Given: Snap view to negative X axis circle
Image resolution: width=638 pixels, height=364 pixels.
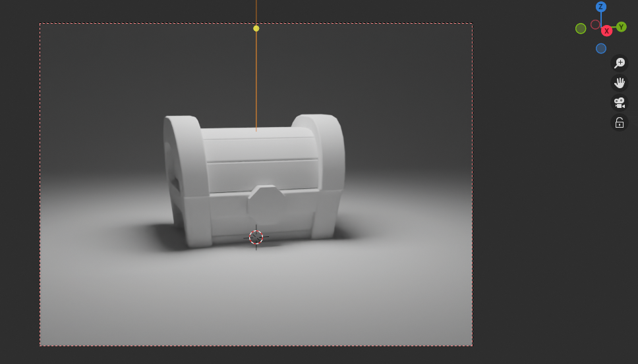Looking at the screenshot, I should pos(595,24).
